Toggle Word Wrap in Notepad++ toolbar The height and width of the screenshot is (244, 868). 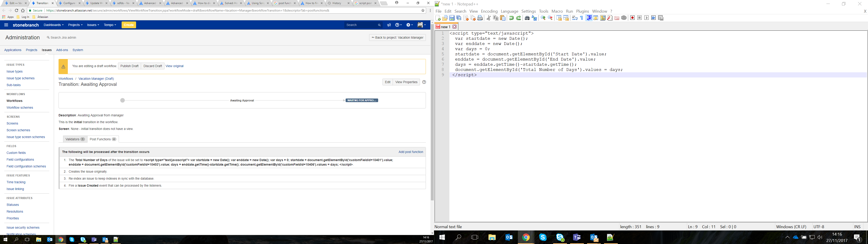575,18
